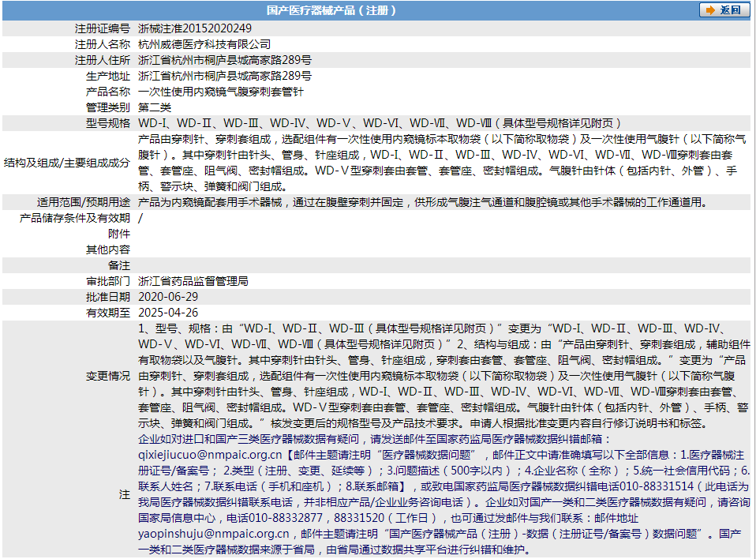This screenshot has height=559, width=756.
Task: Select the registration number 浙械注准20152020249
Action: 195,28
